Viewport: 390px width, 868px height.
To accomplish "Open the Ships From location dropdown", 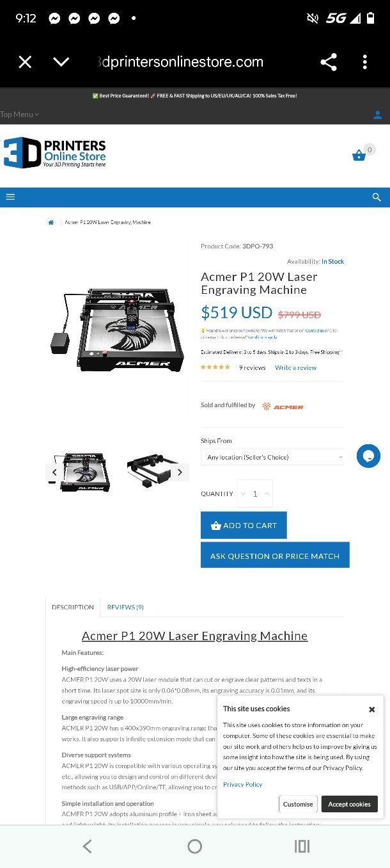I will click(273, 457).
